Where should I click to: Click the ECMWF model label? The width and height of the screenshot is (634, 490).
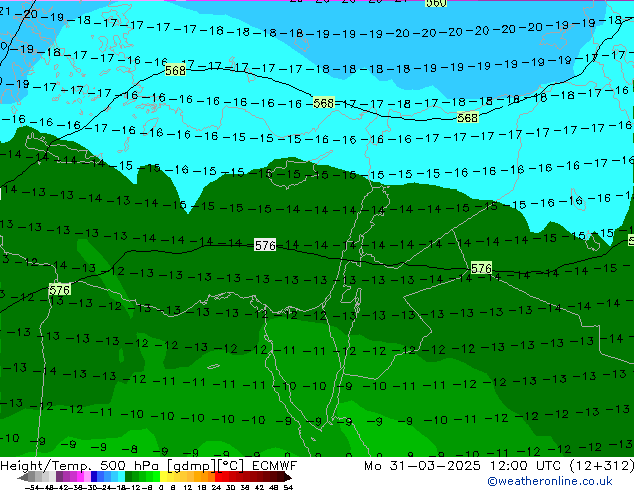click(x=275, y=466)
